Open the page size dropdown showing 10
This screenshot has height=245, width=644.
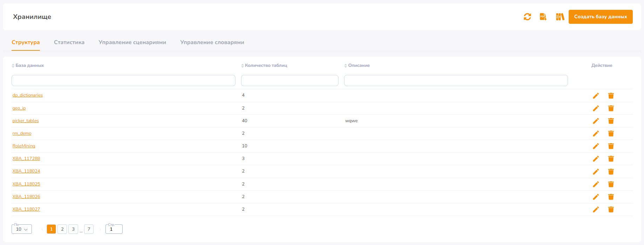[22, 229]
